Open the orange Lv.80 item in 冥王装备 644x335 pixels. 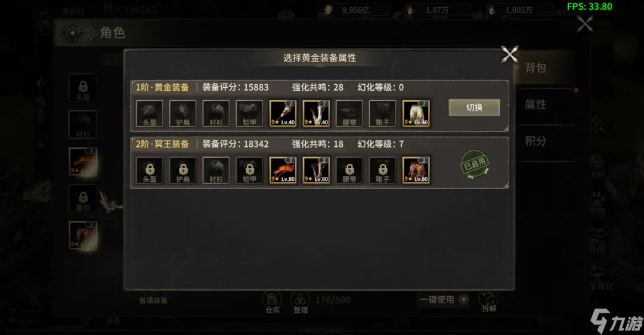click(283, 170)
